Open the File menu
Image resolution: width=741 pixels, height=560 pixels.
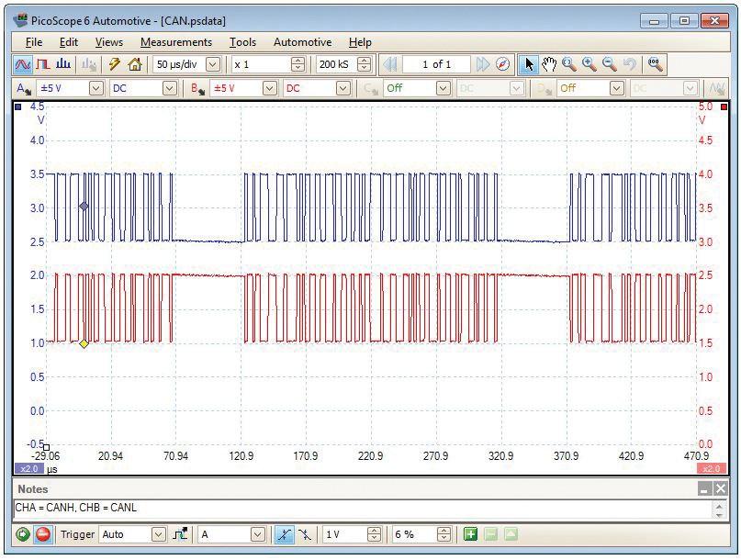pos(34,42)
